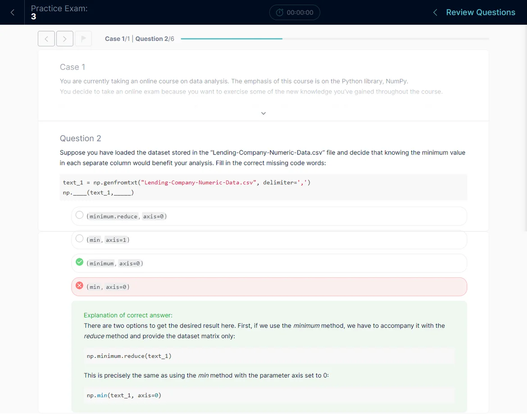Click the chevron left of Review Questions

point(435,13)
